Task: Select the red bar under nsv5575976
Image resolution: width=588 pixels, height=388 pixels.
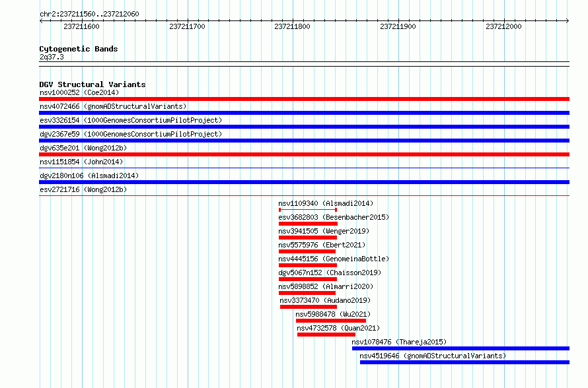Action: pyautogui.click(x=307, y=251)
